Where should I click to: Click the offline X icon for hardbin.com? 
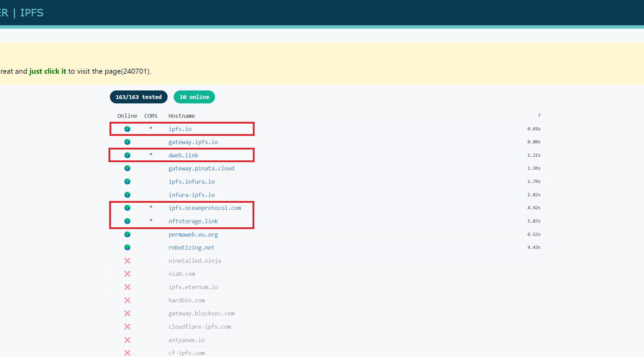coord(127,300)
